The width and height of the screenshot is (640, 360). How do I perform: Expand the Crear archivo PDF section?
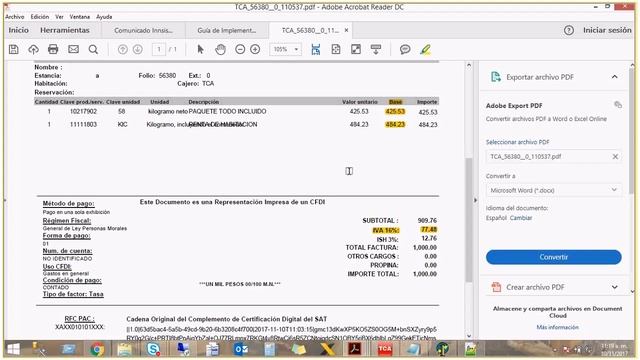tap(615, 287)
